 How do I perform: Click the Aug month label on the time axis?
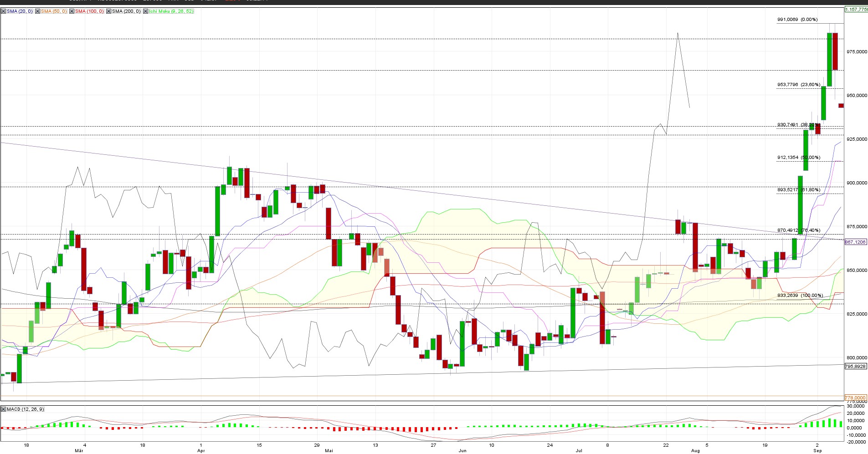(x=695, y=451)
